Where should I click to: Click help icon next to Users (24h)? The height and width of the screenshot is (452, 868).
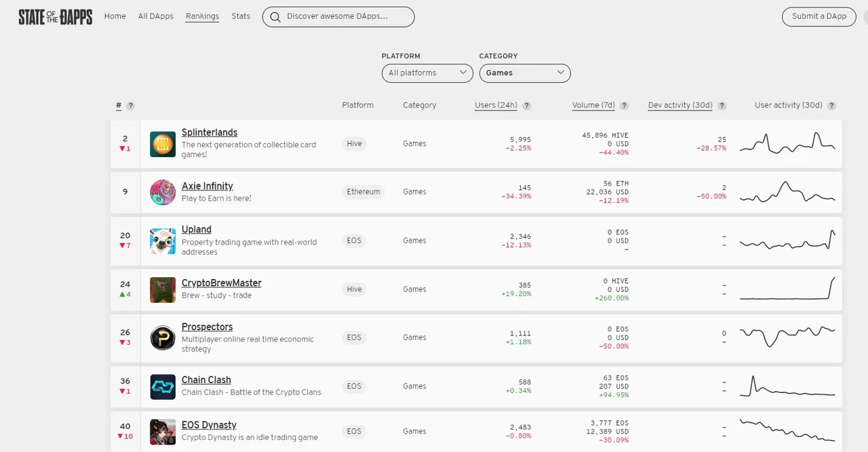coord(527,106)
